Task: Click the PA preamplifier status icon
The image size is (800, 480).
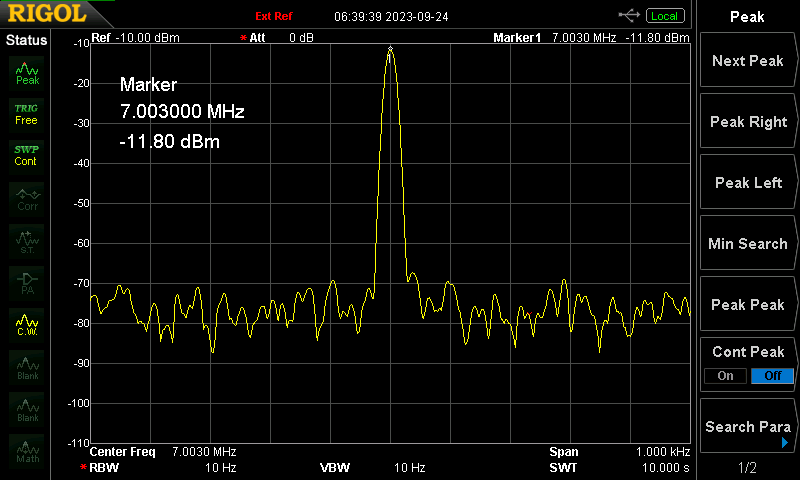Action: 27,283
